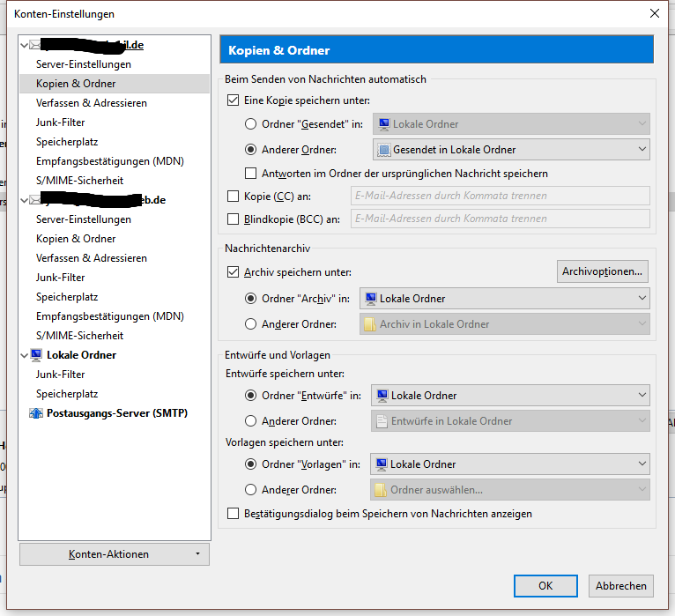Expand the Konten-Aktionen dropdown button

(115, 554)
